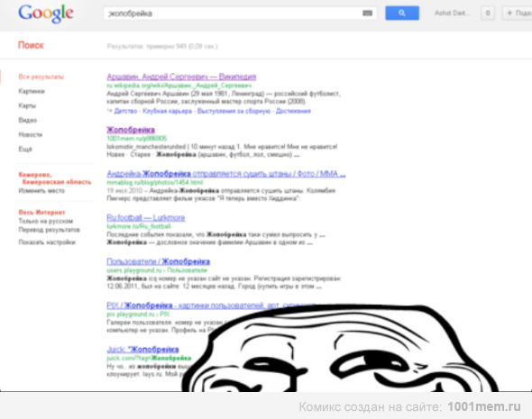The width and height of the screenshot is (532, 419).
Task: Open the Клубная карьера sitelink
Action: [168, 111]
